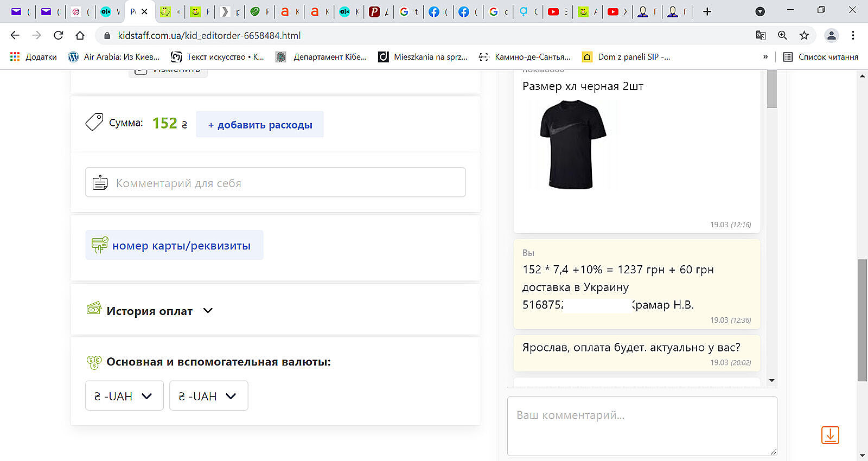Screen dimensions: 868x461
Task: Click the номер карты/реквизиты button
Action: tap(174, 246)
